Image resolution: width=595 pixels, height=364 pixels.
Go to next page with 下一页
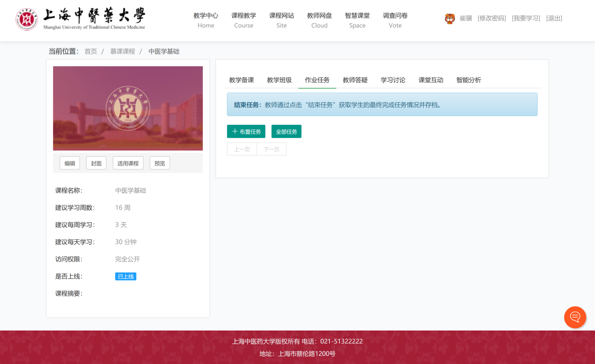click(x=271, y=149)
